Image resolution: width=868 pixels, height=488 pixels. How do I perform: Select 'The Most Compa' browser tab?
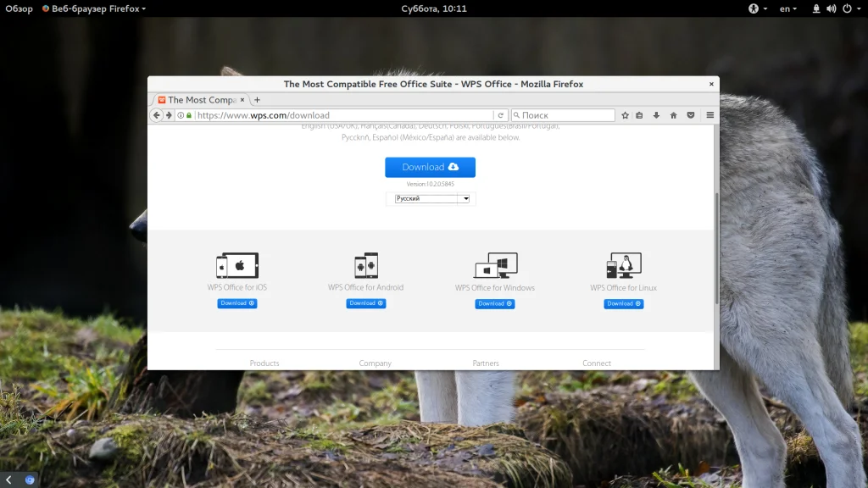201,100
